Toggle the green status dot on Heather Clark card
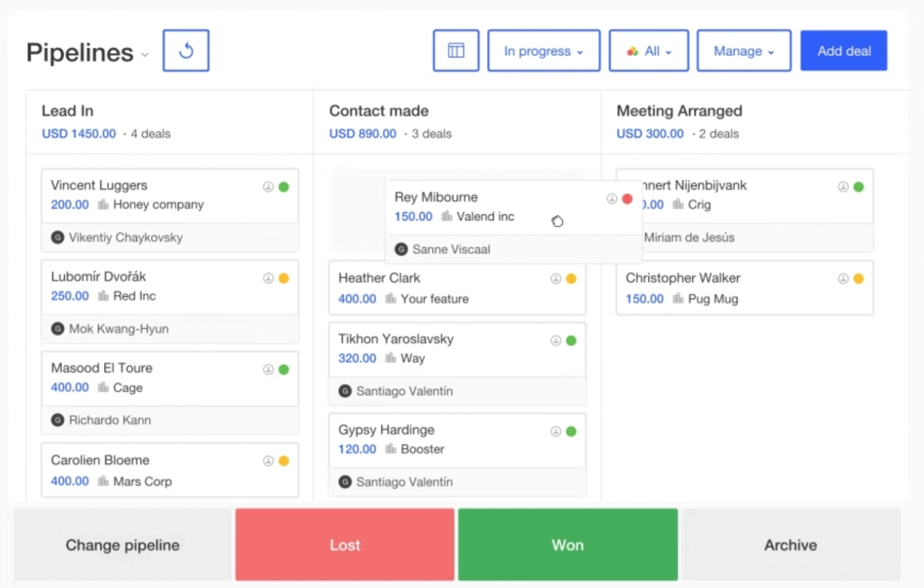Screen dimensions: 924x588 pos(571,278)
